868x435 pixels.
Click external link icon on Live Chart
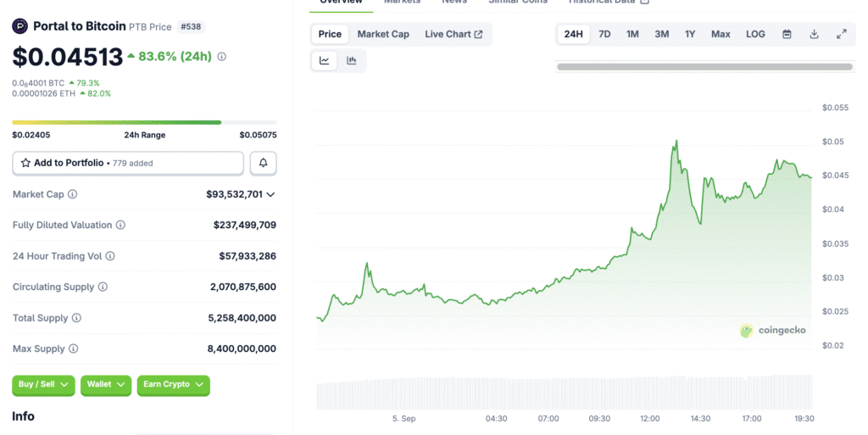click(478, 34)
